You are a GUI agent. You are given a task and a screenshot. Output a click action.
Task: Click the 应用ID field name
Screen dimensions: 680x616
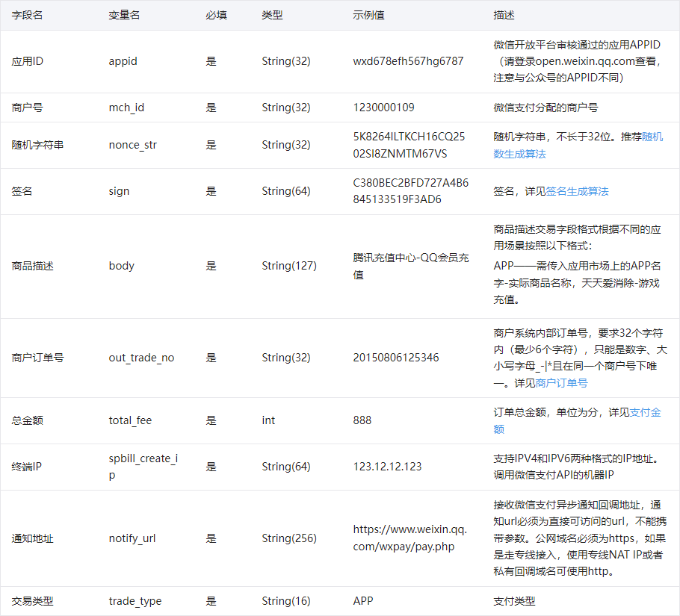[28, 61]
